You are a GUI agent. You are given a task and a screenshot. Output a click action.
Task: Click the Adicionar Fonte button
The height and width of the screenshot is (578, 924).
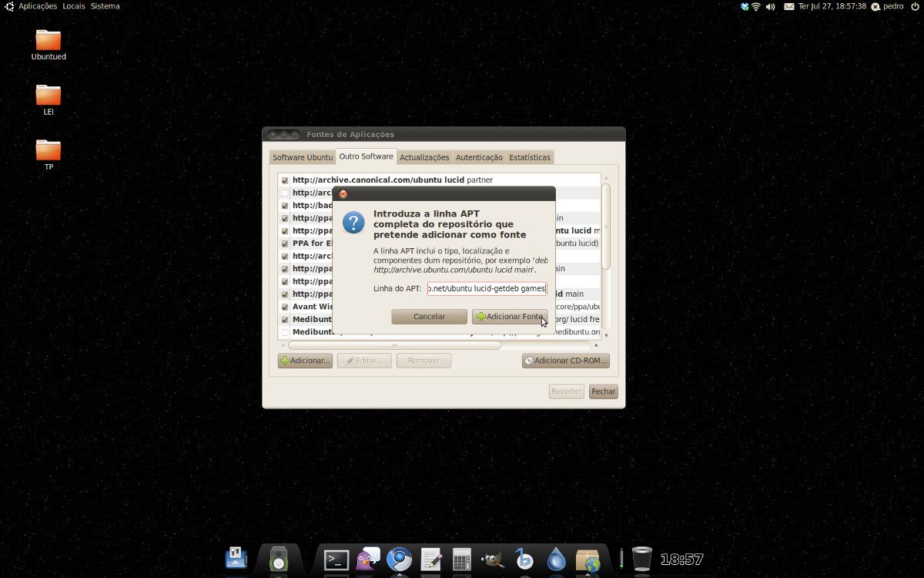click(509, 317)
